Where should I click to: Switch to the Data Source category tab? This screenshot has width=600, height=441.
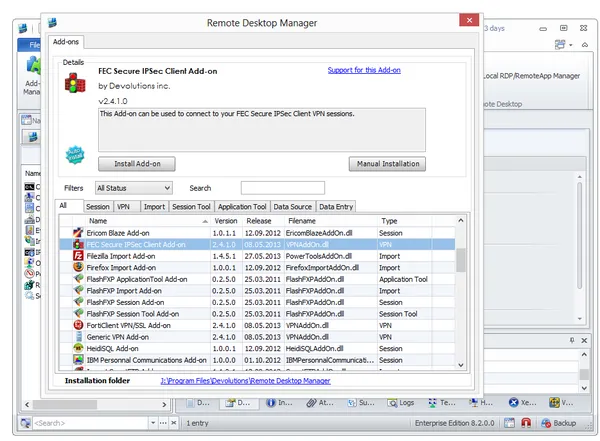pyautogui.click(x=293, y=207)
